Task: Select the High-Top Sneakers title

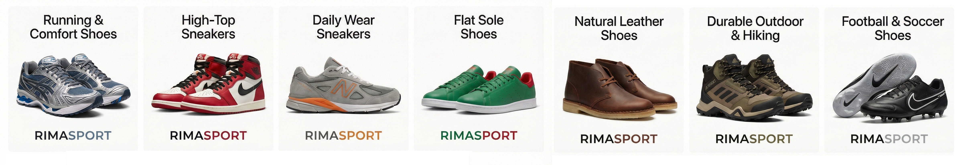Action: (x=208, y=27)
